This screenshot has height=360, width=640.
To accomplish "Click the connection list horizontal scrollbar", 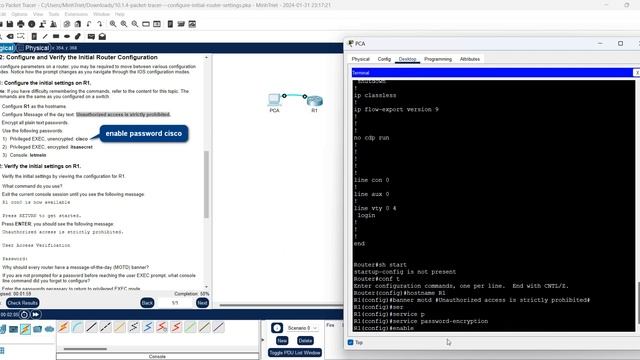I will coord(85,349).
